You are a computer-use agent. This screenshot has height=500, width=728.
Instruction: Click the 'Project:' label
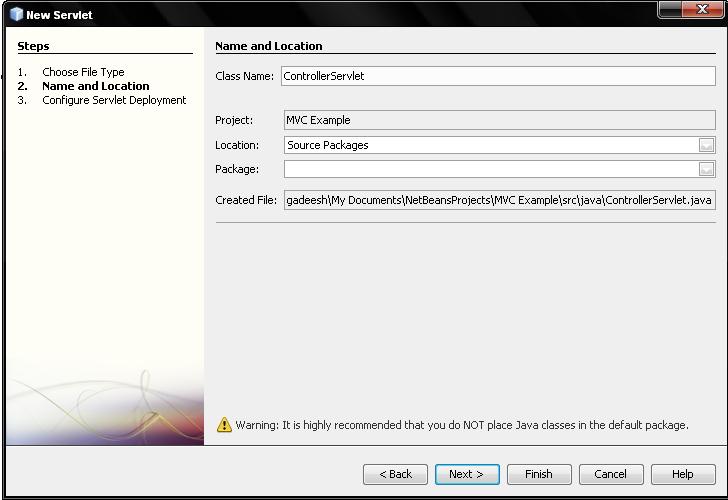coord(234,120)
